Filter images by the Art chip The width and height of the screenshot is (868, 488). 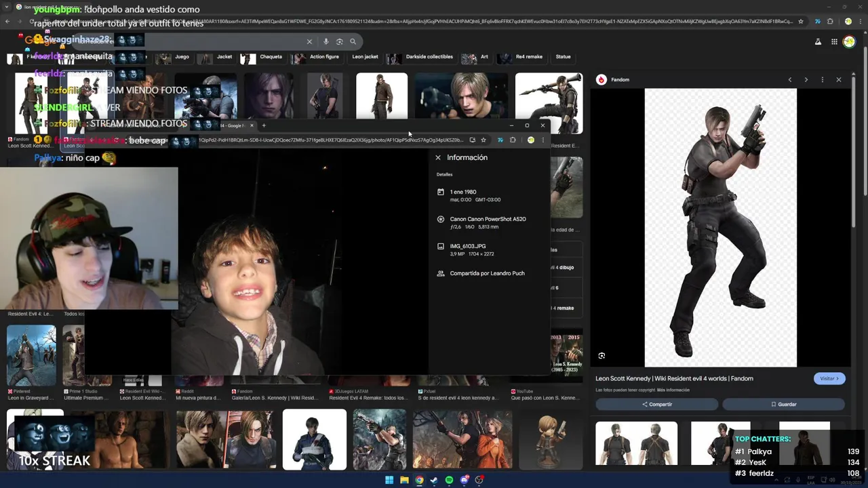[x=476, y=57]
